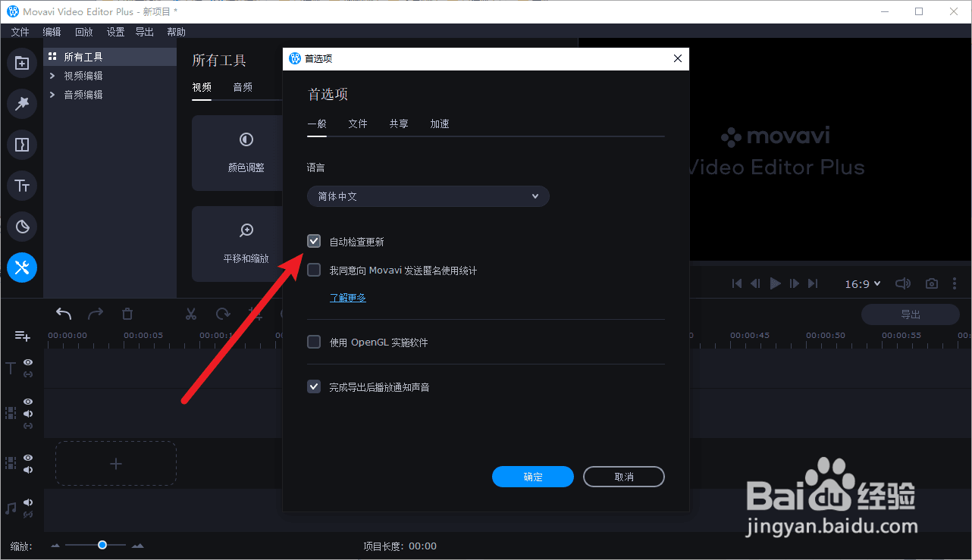Step back one frame

755,283
